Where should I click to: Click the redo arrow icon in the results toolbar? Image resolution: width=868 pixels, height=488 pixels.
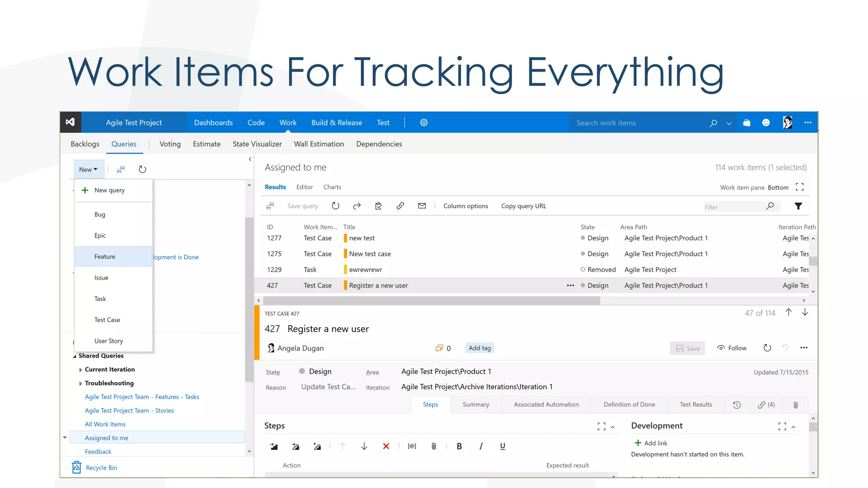click(357, 206)
